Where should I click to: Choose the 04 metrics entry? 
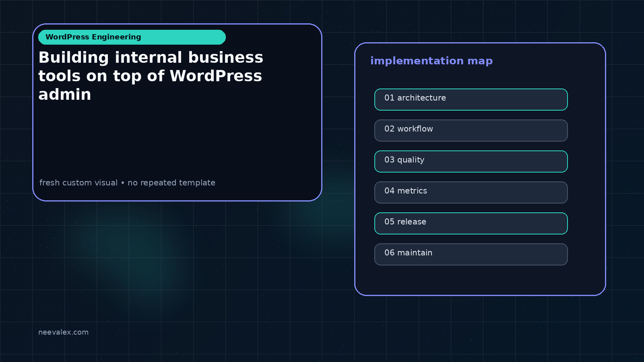pyautogui.click(x=471, y=192)
